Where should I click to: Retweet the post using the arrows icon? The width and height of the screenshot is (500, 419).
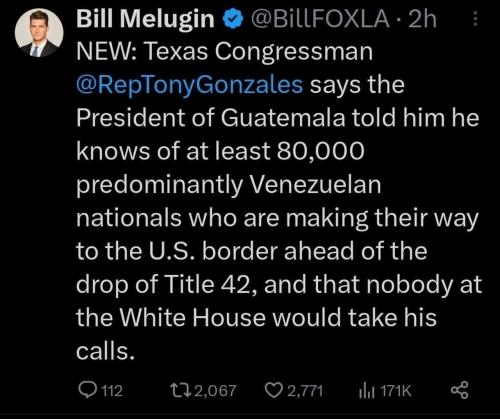coord(181,390)
